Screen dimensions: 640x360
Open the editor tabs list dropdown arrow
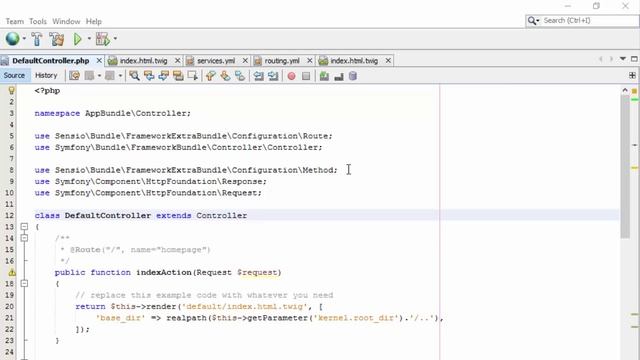click(623, 59)
